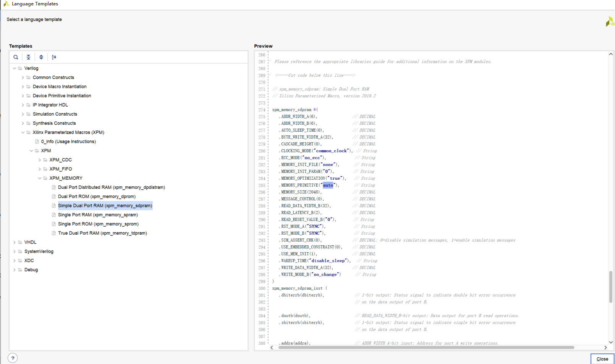Screen dimensions: 615x364
Task: Expand the XPM_CDC node
Action: pyautogui.click(x=40, y=160)
